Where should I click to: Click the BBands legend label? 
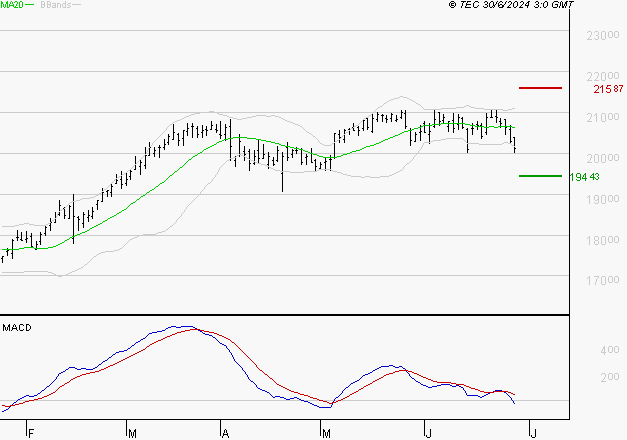56,5
